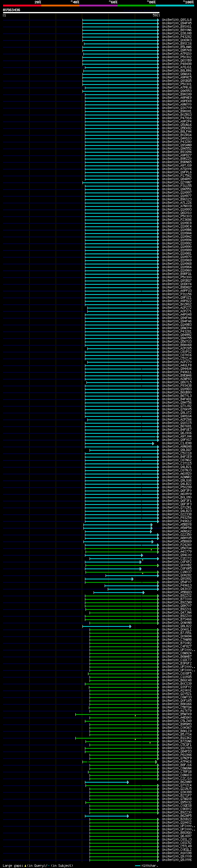This screenshot has width=197, height=868.
Task: Select the UniRef100_P93438 label
Action: coord(177,386)
